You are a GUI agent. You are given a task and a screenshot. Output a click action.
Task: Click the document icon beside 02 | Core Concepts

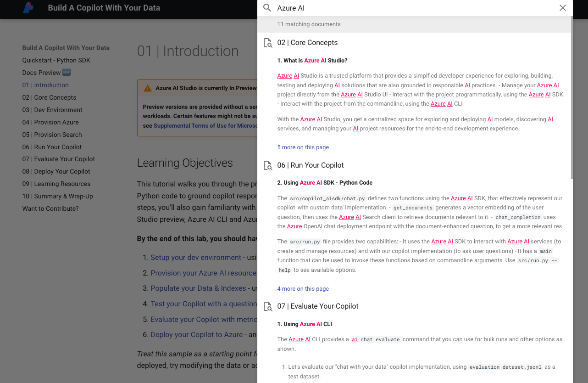(268, 43)
